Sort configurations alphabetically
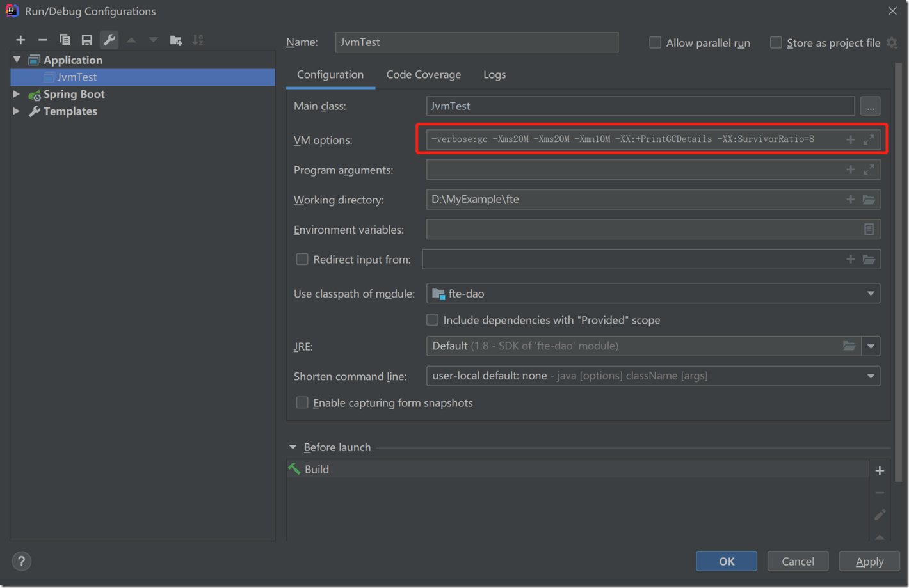The width and height of the screenshot is (909, 588). pos(198,40)
